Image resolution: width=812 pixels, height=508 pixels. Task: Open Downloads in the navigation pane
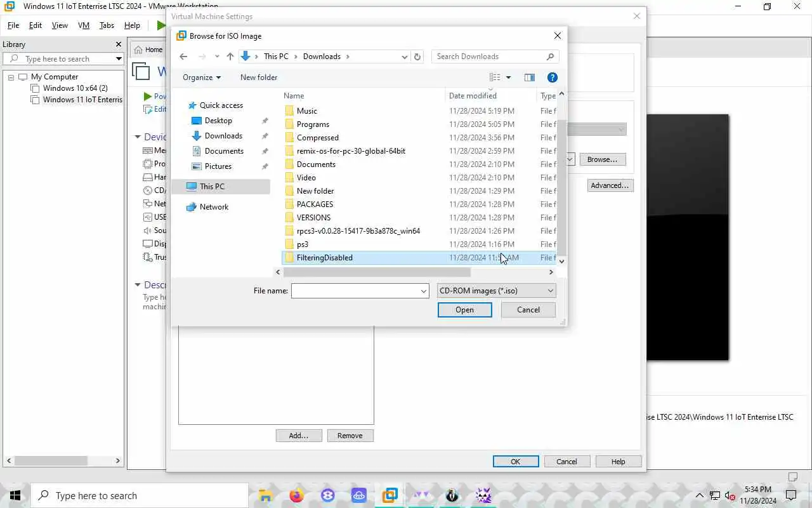[x=223, y=136]
